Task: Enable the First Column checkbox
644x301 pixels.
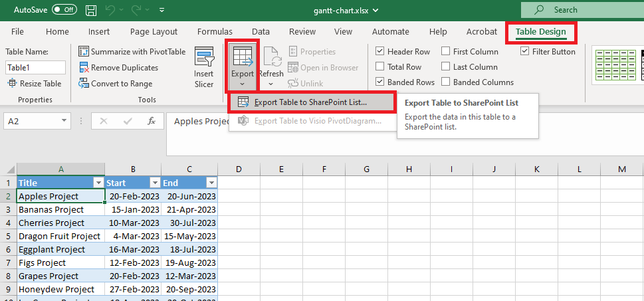Action: pos(446,51)
